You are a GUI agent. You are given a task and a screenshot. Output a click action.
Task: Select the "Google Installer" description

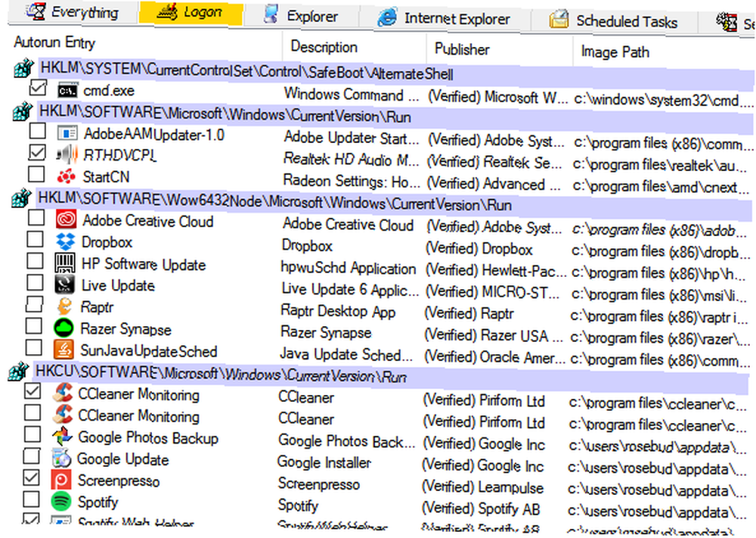click(324, 462)
